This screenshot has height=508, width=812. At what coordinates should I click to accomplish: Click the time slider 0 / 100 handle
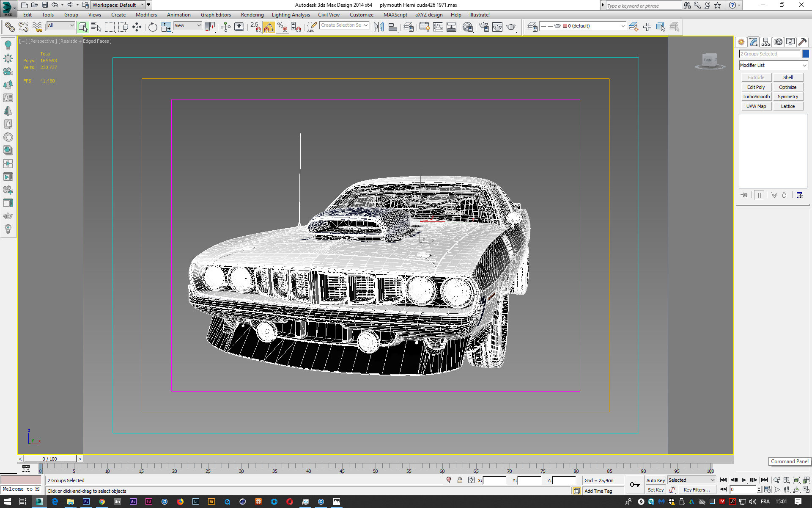(x=50, y=459)
